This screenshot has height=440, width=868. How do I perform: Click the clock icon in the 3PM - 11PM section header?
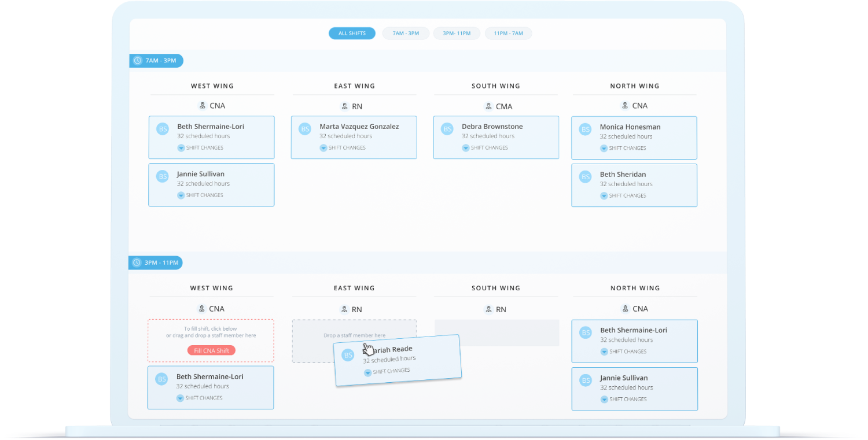click(137, 262)
